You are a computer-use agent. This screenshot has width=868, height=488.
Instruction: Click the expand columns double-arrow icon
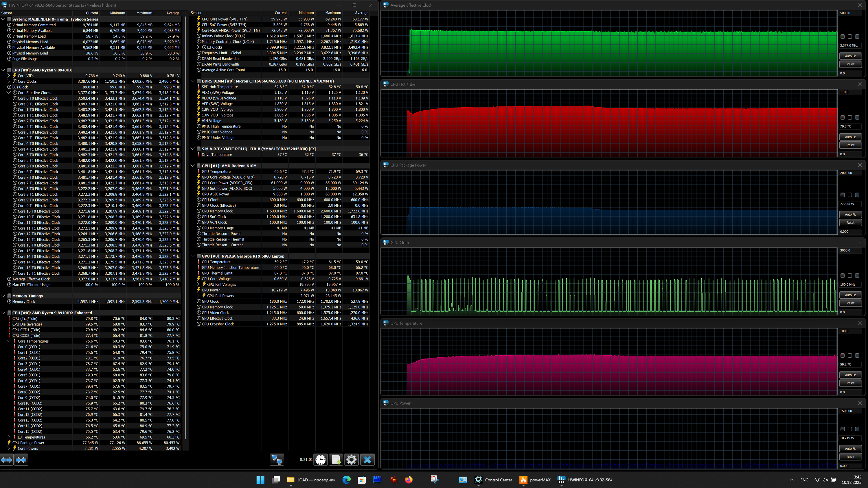coord(6,459)
